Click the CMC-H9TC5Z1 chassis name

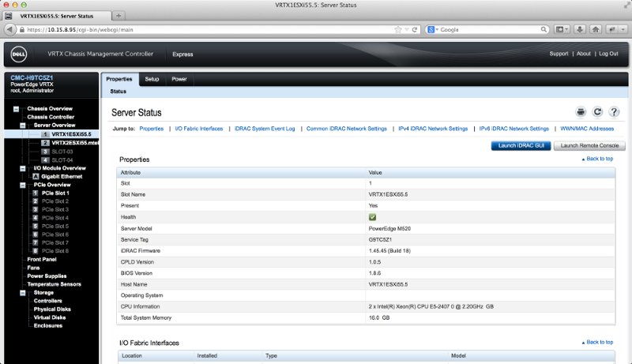pyautogui.click(x=32, y=77)
